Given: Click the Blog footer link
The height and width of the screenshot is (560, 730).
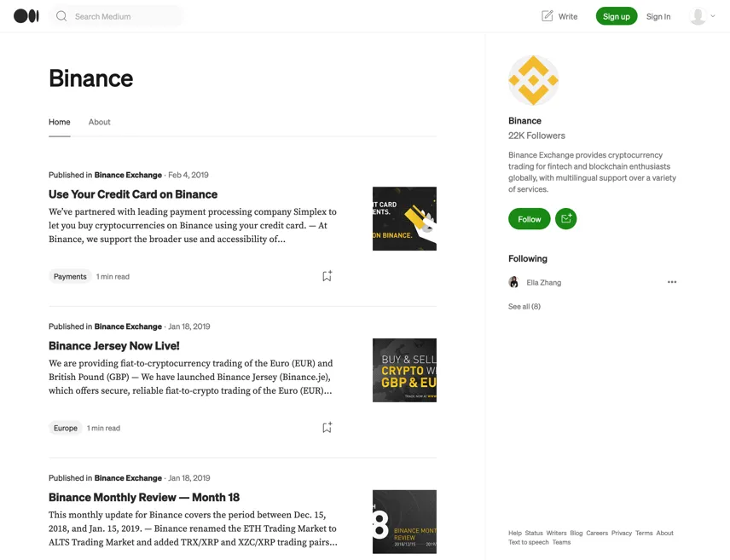Looking at the screenshot, I should point(576,533).
